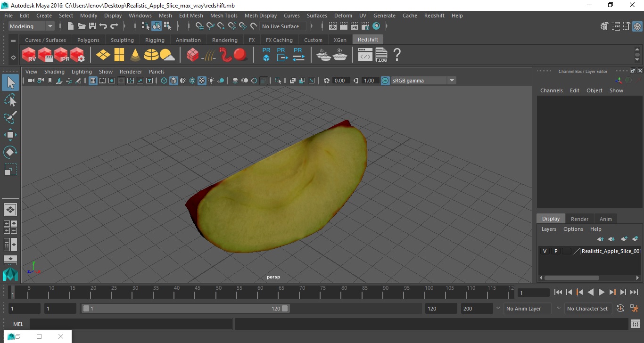Open the layer editor Options menu

pyautogui.click(x=573, y=229)
